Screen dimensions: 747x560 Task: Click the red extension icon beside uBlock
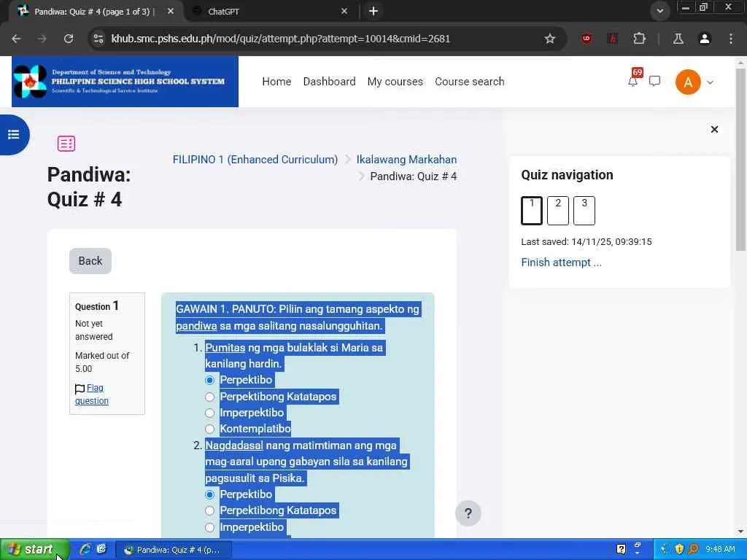pos(613,39)
